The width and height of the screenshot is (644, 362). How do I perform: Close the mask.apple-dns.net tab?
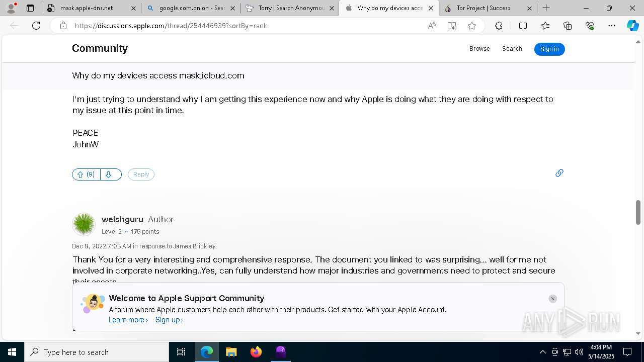[x=133, y=8]
